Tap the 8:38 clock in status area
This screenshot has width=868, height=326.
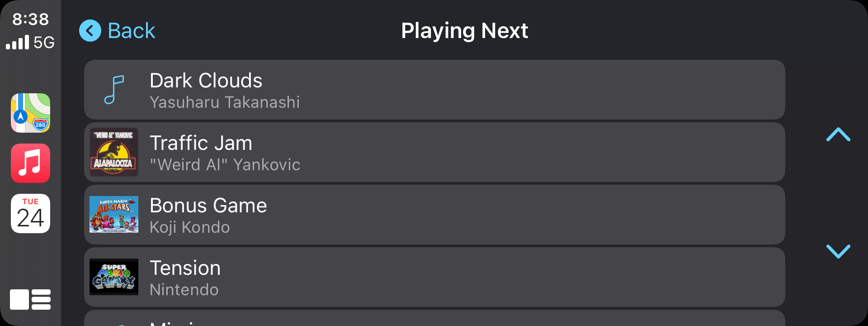(x=30, y=19)
